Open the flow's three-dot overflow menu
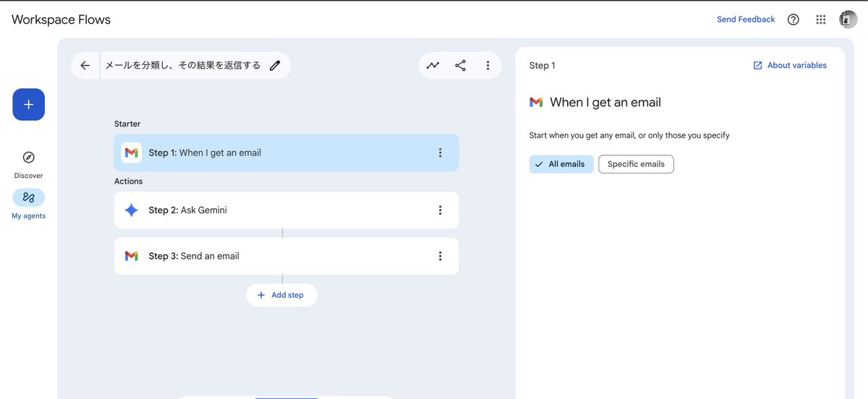Image resolution: width=868 pixels, height=399 pixels. [488, 66]
